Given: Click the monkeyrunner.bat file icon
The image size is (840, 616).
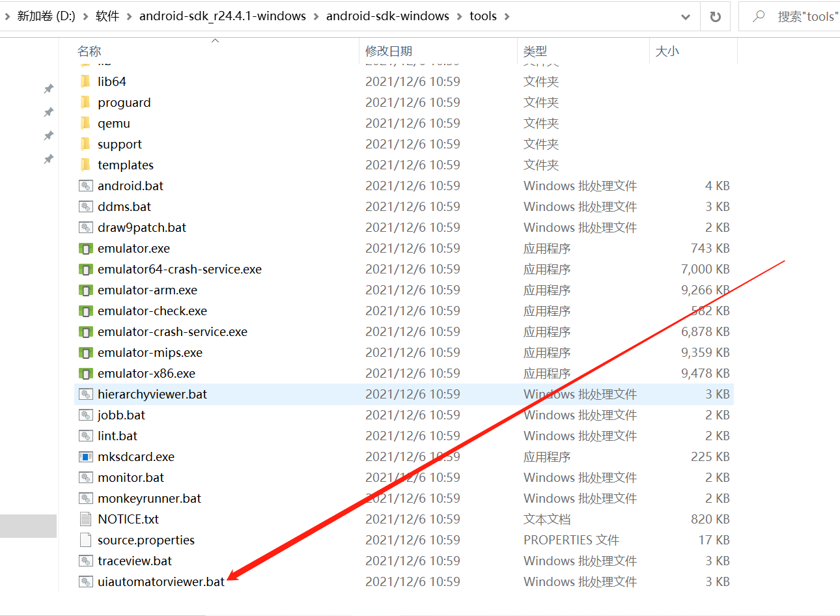Looking at the screenshot, I should point(85,498).
